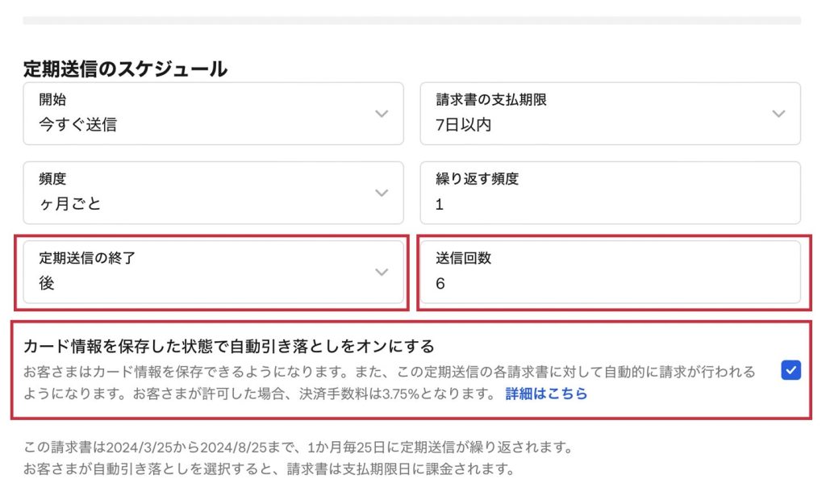The height and width of the screenshot is (504, 826).
Task: Click the 繰り返す頻度 input field
Action: 610,193
